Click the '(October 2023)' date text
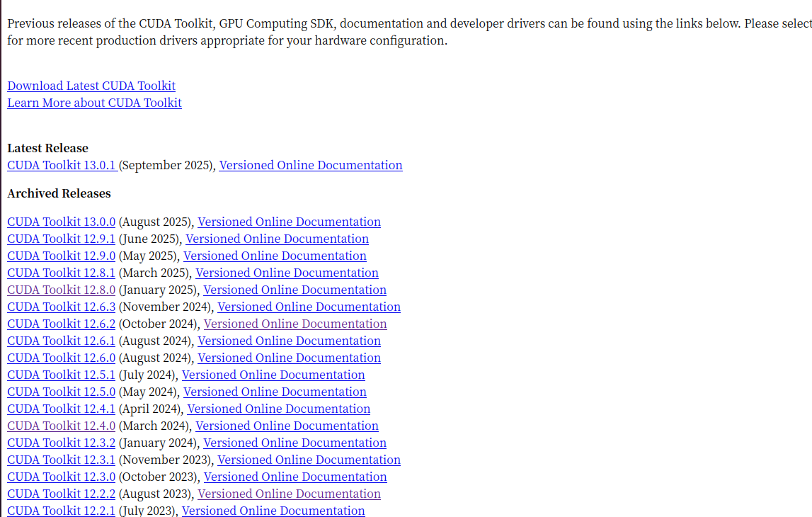812x517 pixels. tap(158, 477)
